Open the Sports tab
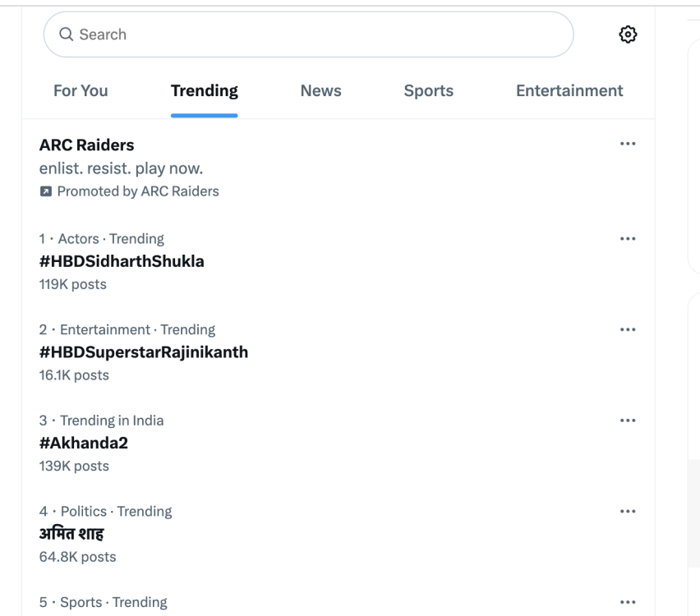 tap(428, 91)
